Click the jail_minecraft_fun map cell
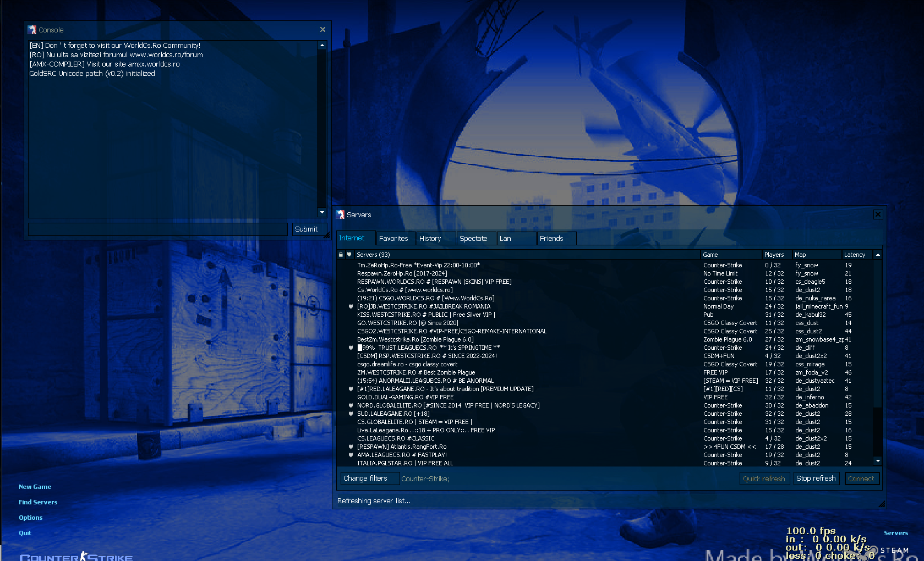This screenshot has width=924, height=561. click(x=818, y=306)
